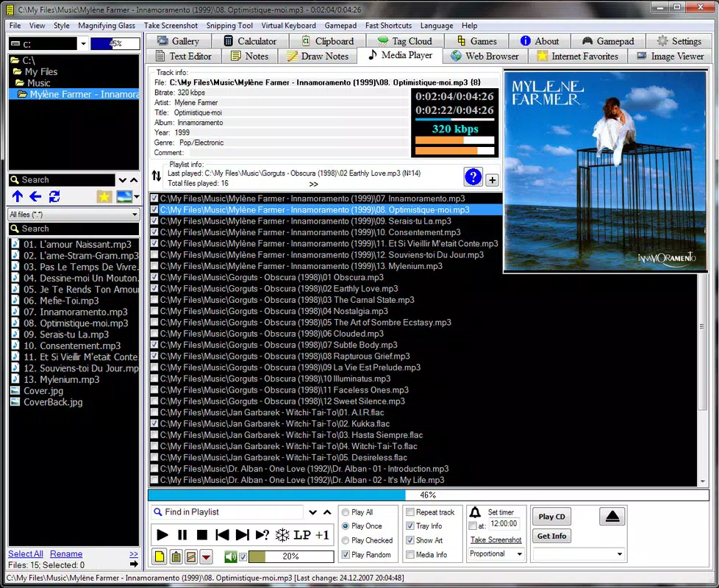Click the clipboard paste playlist icon

click(176, 557)
